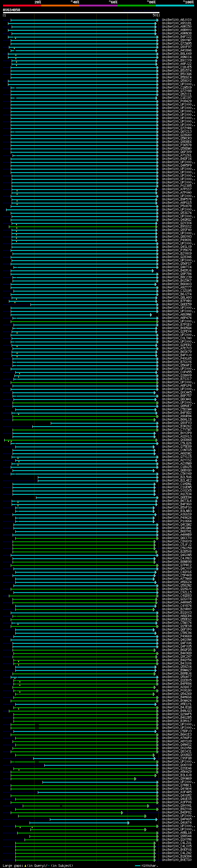Viewport: 197px width, 868px height.
Task: Open hit UniRef100_B9IIY9
Action: pyautogui.click(x=177, y=60)
